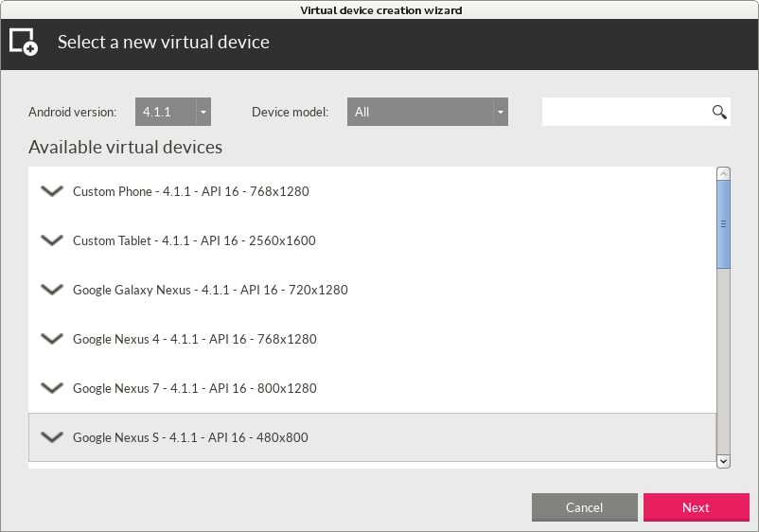Select Google Galaxy Nexus - 4.1.1 - API 16

(372, 290)
